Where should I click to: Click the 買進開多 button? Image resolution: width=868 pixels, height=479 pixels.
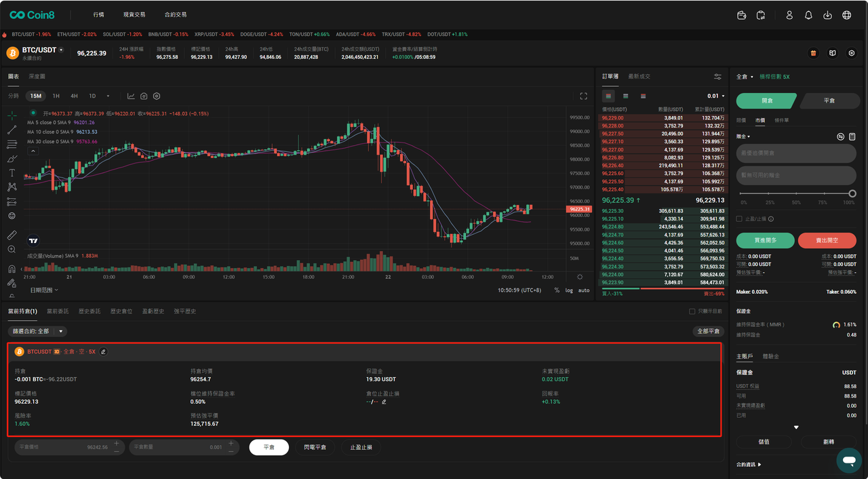tap(765, 240)
